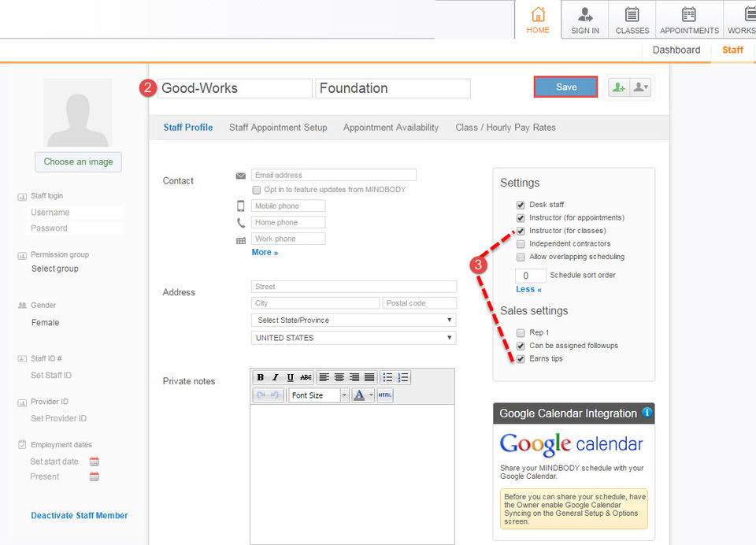756x545 pixels.
Task: Open the staff switcher dropdown icon
Action: (641, 87)
